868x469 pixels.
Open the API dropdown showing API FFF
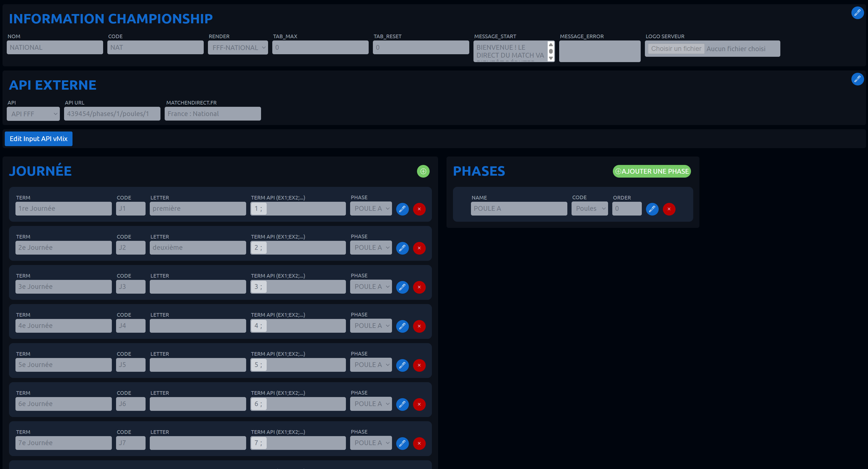click(x=33, y=114)
